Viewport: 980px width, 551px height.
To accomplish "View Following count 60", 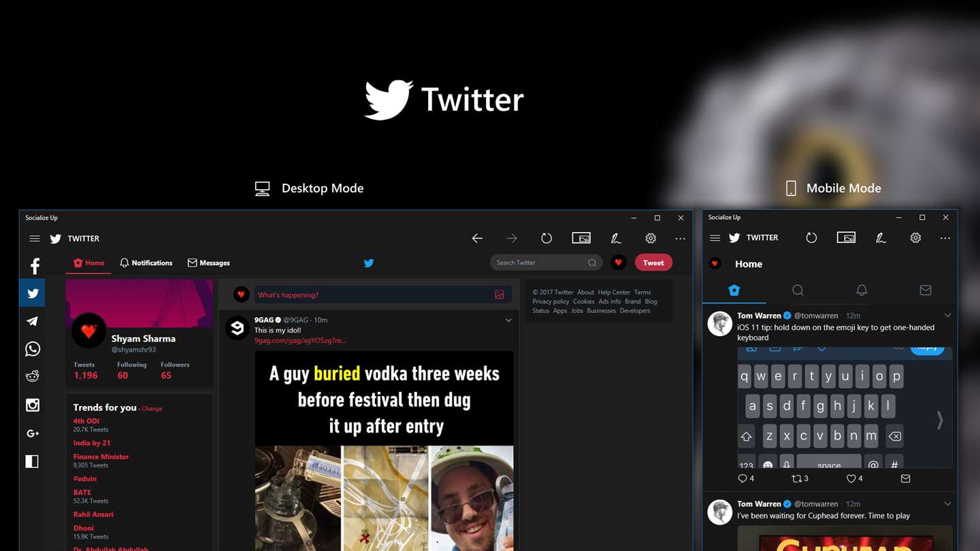I will coord(122,375).
